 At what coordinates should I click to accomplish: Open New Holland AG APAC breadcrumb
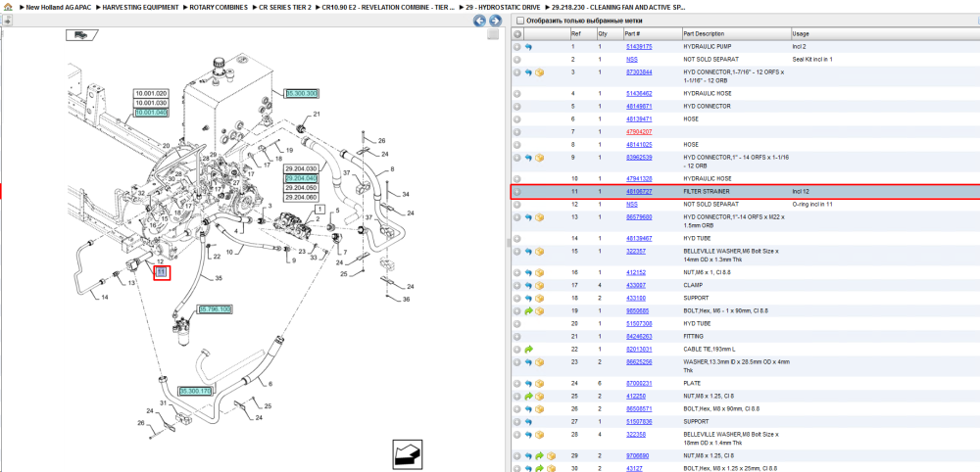(59, 7)
